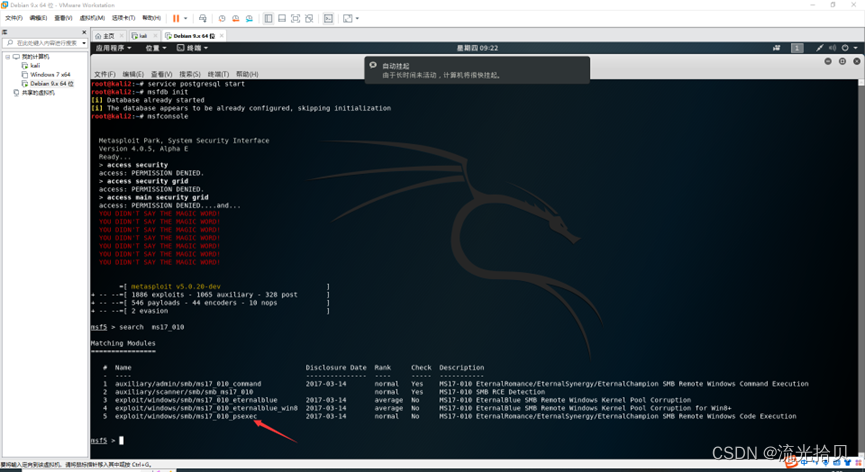
Task: Click the guest clock 星期四 09:22
Action: (x=477, y=48)
